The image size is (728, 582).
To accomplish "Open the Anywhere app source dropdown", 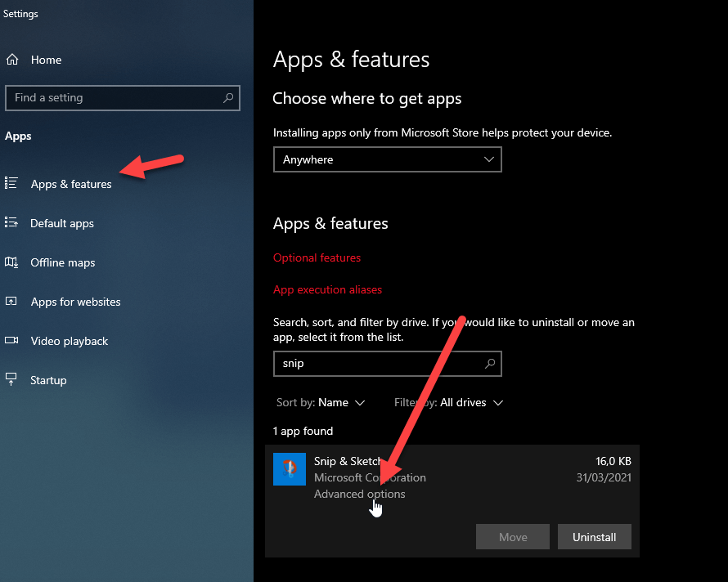I will pyautogui.click(x=387, y=159).
